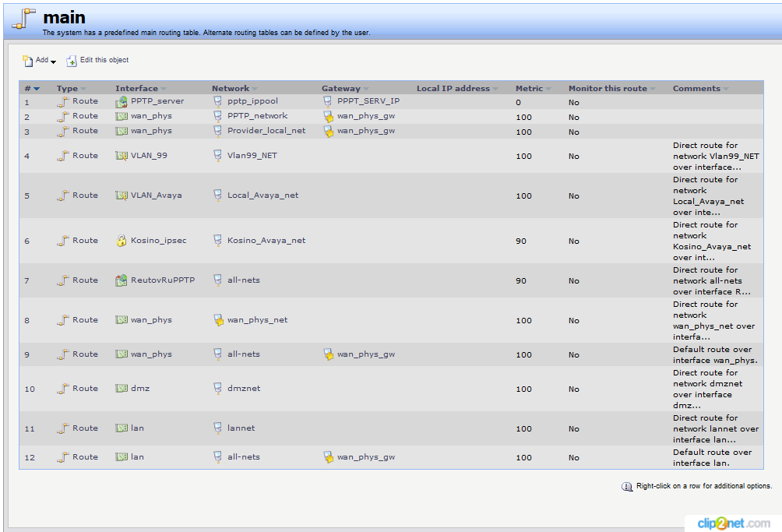This screenshot has height=532, width=782.
Task: Click the info icon beside Right-click hint
Action: (627, 486)
